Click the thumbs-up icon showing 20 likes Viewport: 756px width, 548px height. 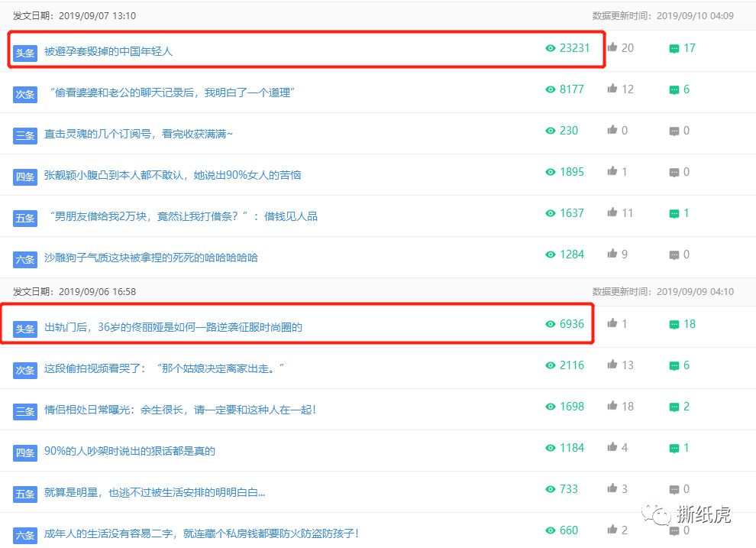613,47
